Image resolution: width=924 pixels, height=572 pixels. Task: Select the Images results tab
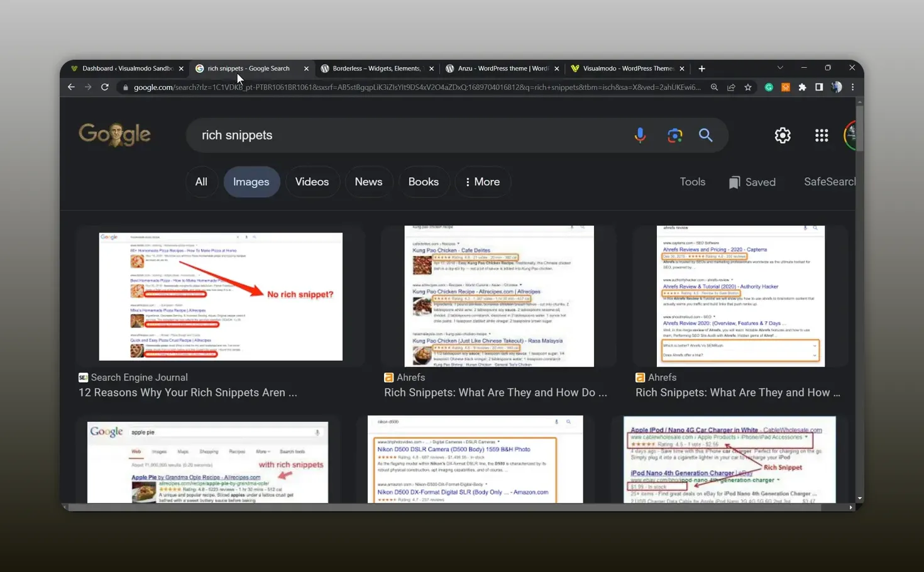(251, 182)
